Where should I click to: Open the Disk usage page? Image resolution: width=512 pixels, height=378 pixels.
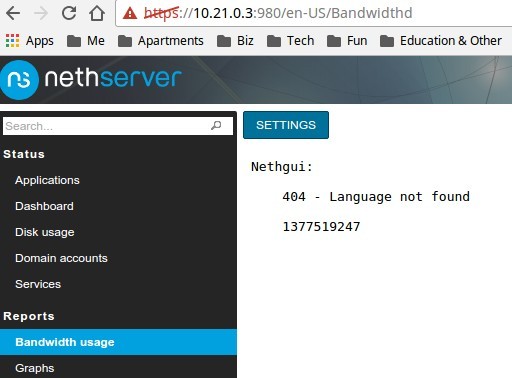(45, 232)
